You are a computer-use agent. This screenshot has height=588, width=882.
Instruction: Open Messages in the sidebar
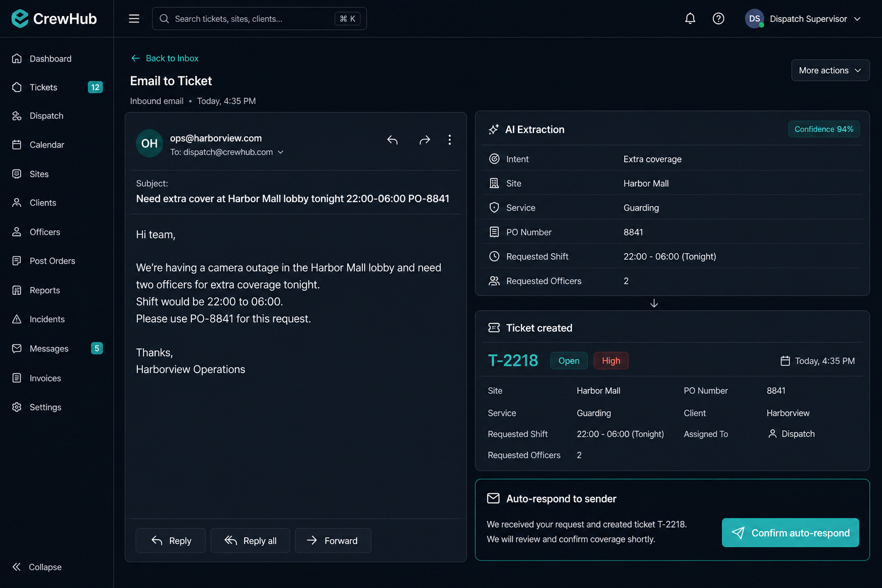pos(57,349)
